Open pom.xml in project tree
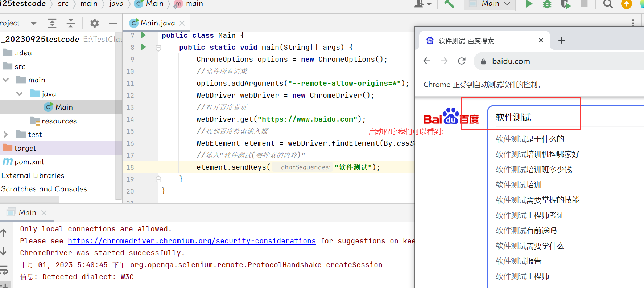The width and height of the screenshot is (644, 288). tap(23, 162)
